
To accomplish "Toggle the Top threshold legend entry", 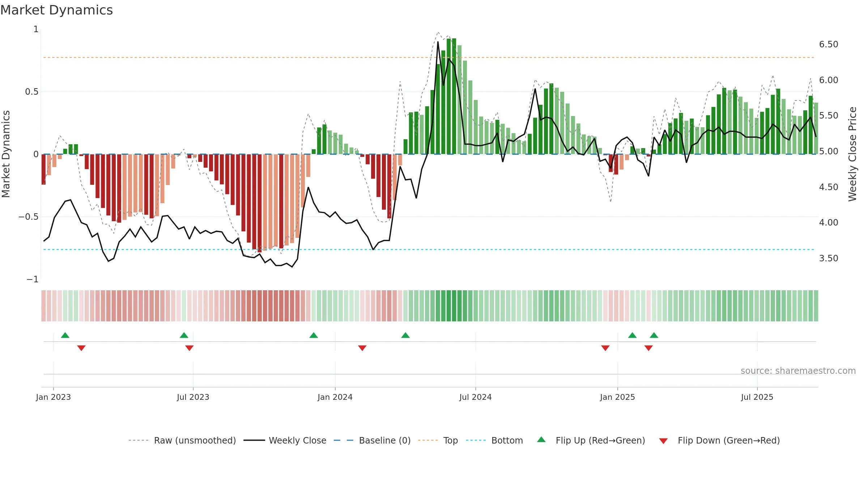I will tap(438, 440).
